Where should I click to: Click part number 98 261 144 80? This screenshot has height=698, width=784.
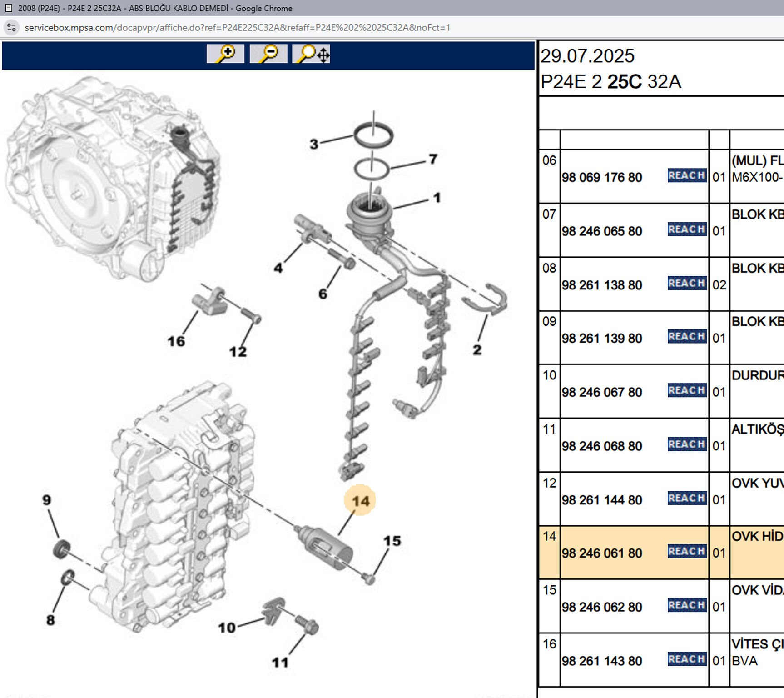(x=602, y=500)
